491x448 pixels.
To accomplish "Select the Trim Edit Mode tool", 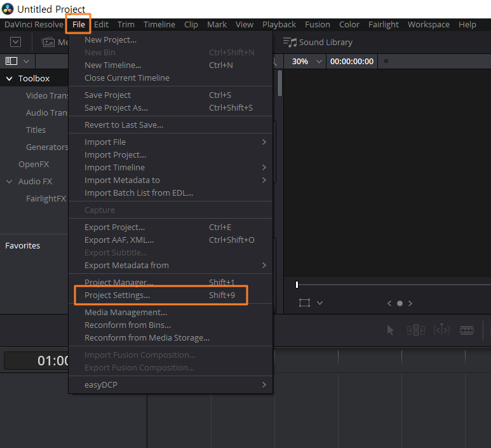I will (x=416, y=330).
